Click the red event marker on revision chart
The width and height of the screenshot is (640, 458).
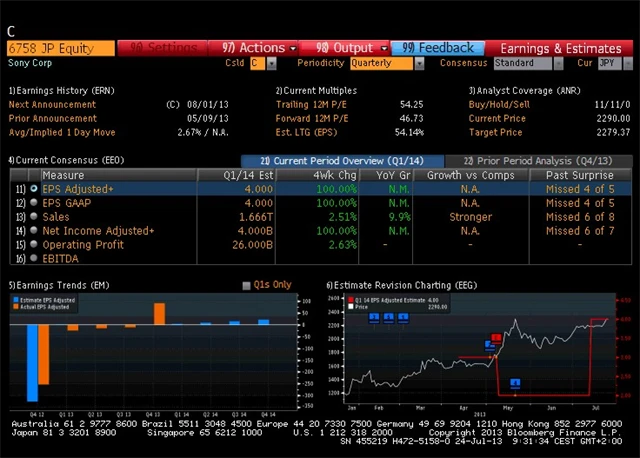(x=496, y=339)
